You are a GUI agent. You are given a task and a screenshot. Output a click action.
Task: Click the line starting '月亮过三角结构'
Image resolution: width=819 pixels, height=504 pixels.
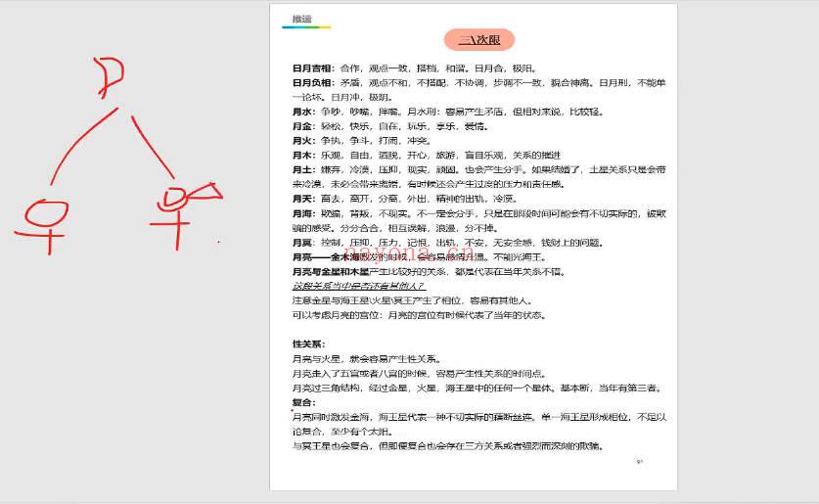(478, 389)
